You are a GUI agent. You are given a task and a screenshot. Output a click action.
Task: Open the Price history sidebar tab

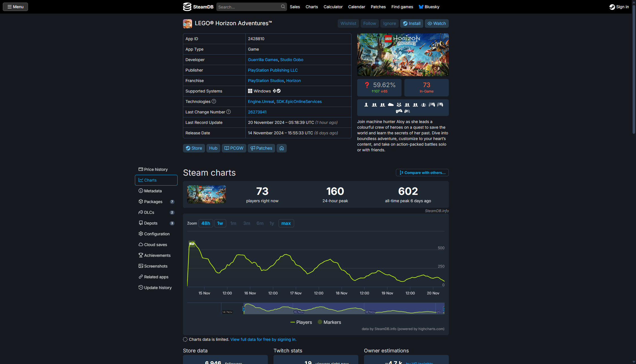tap(156, 169)
